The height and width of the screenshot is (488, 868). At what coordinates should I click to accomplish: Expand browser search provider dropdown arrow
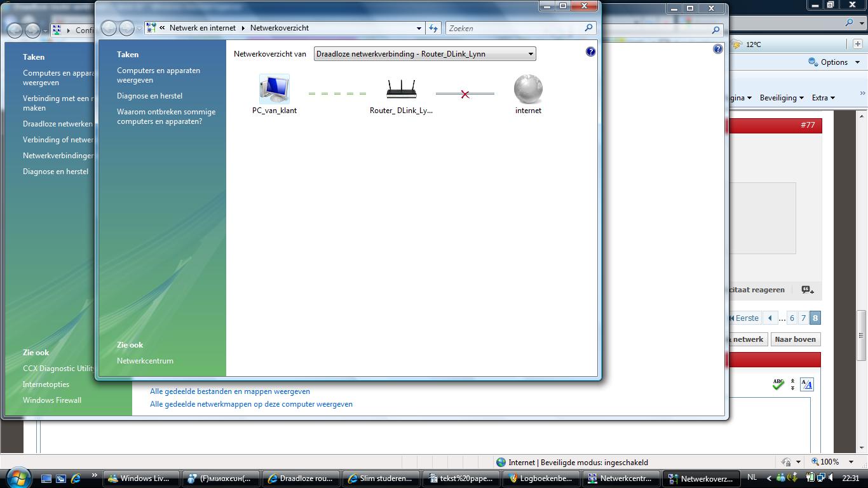[860, 23]
